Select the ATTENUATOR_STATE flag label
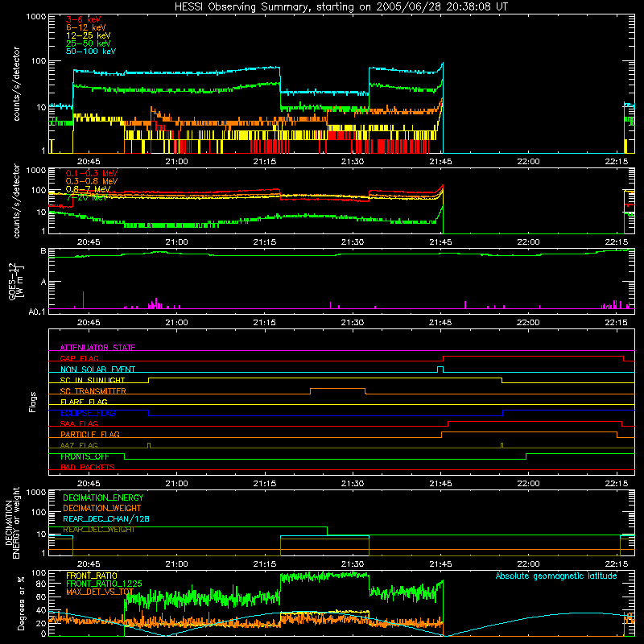644x644 pixels. click(x=97, y=348)
